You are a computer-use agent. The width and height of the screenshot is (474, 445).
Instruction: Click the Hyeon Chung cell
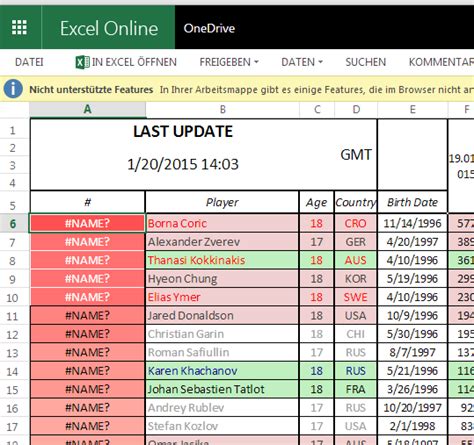pyautogui.click(x=222, y=279)
